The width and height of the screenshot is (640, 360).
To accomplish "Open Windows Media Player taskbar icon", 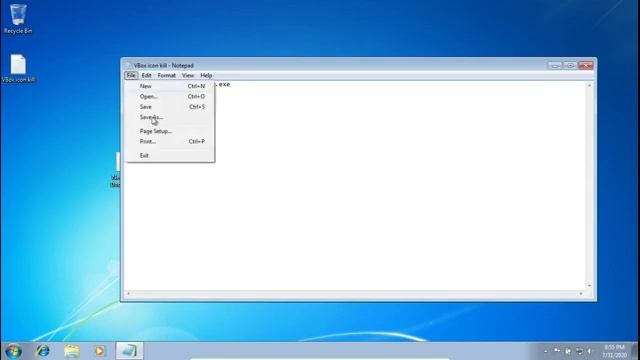I will coord(100,351).
